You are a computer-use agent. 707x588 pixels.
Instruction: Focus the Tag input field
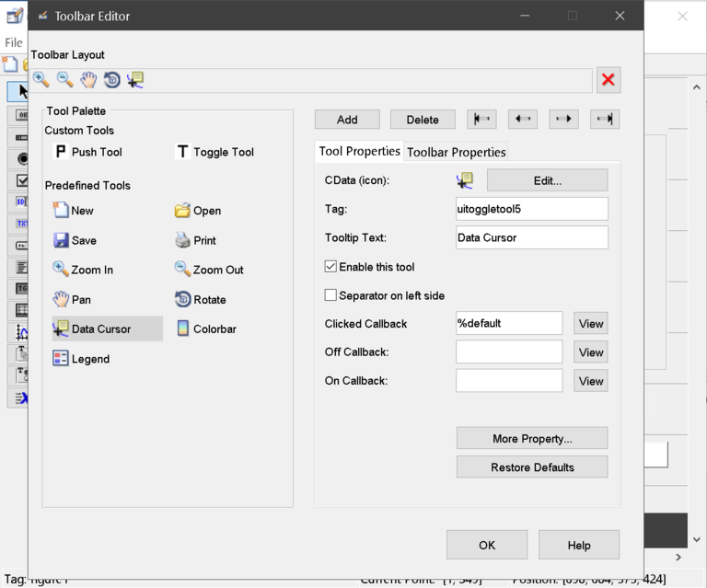[x=532, y=209]
